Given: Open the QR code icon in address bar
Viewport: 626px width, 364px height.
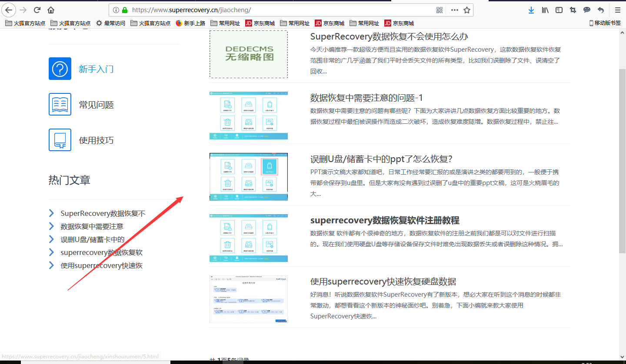Looking at the screenshot, I should click(440, 10).
